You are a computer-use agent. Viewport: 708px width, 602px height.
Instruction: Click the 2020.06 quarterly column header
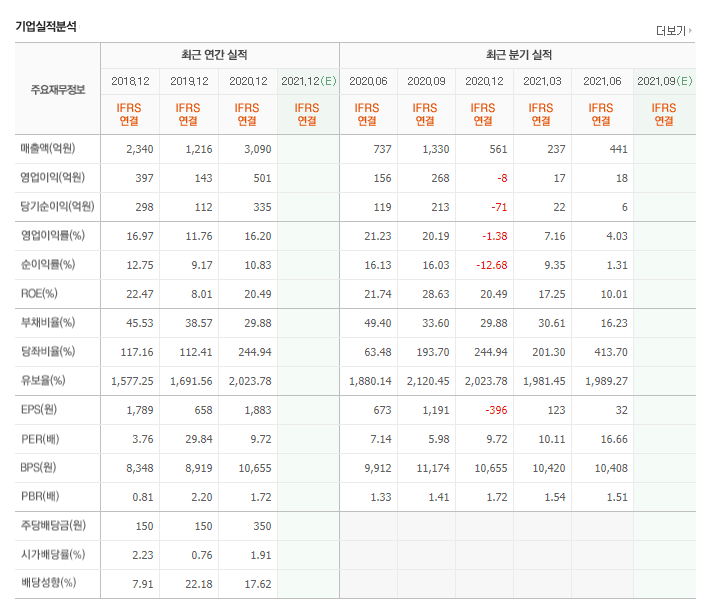tap(368, 81)
